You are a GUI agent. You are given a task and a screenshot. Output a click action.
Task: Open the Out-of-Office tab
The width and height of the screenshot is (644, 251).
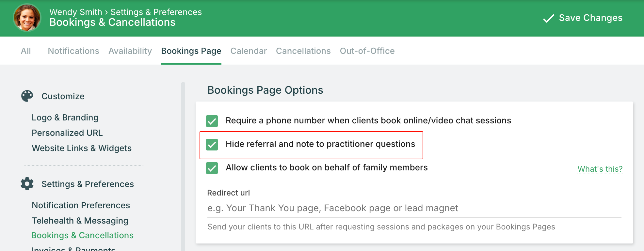point(367,51)
